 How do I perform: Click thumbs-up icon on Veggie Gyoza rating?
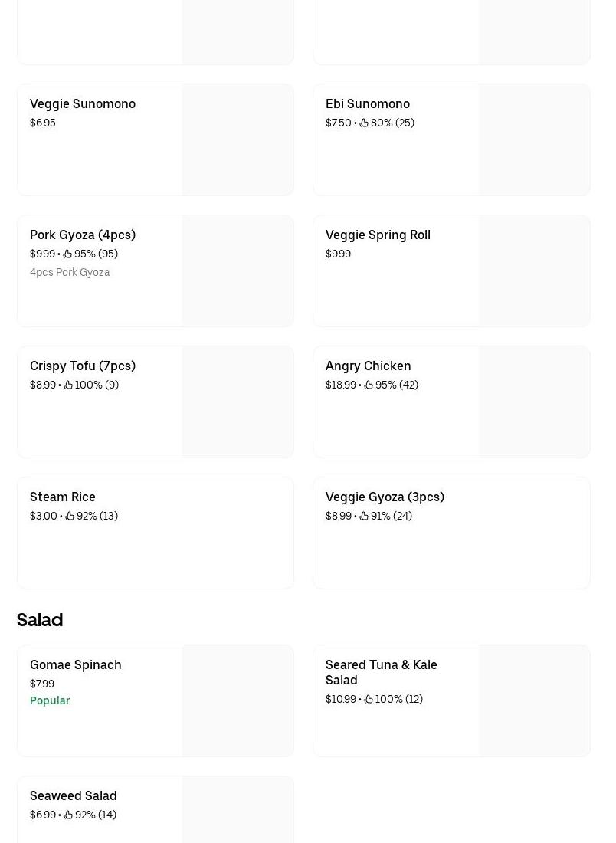(364, 516)
